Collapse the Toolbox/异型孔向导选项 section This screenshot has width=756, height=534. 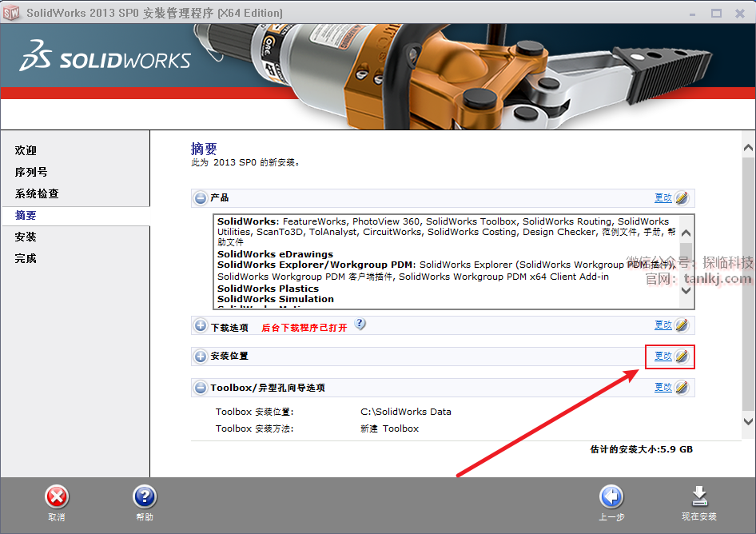[x=201, y=388]
